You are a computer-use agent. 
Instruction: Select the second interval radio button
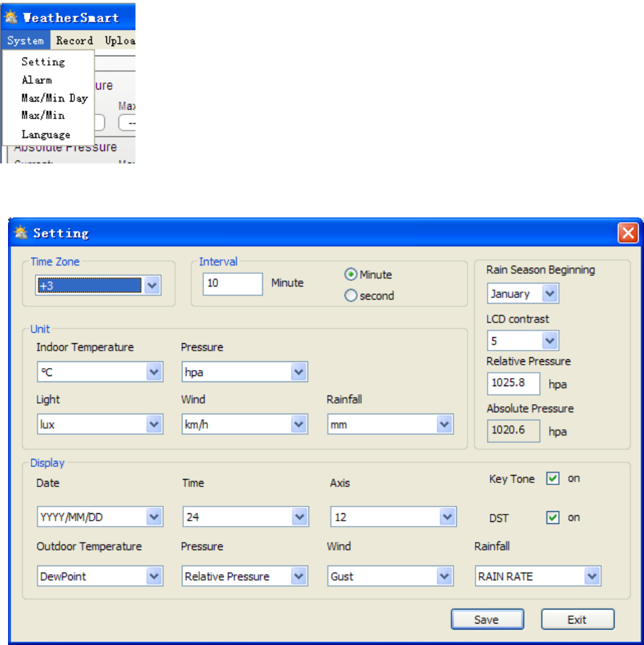pyautogui.click(x=350, y=295)
